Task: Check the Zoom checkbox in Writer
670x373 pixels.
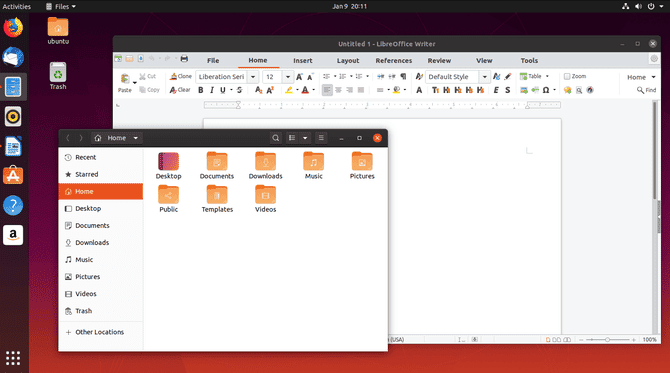Action: 567,76
